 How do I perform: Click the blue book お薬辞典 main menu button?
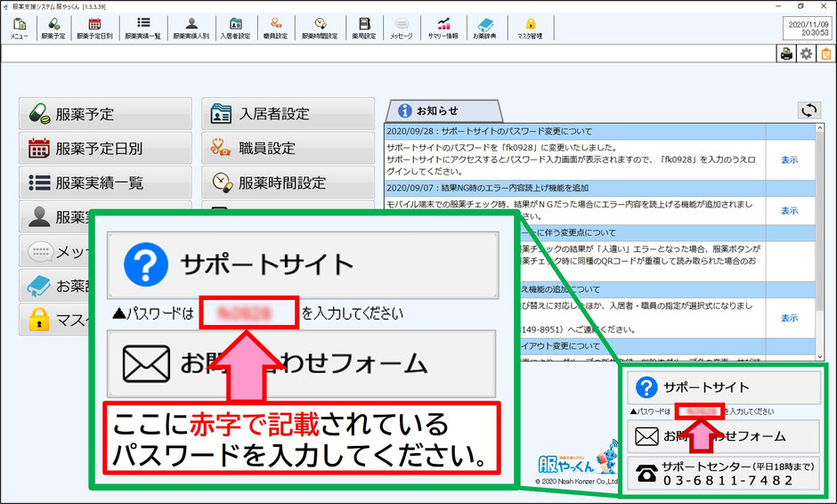(54, 285)
